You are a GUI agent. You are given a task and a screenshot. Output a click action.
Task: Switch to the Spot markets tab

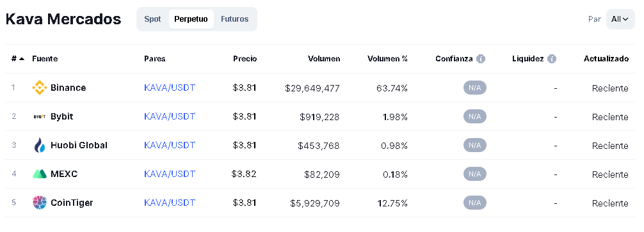click(x=152, y=19)
